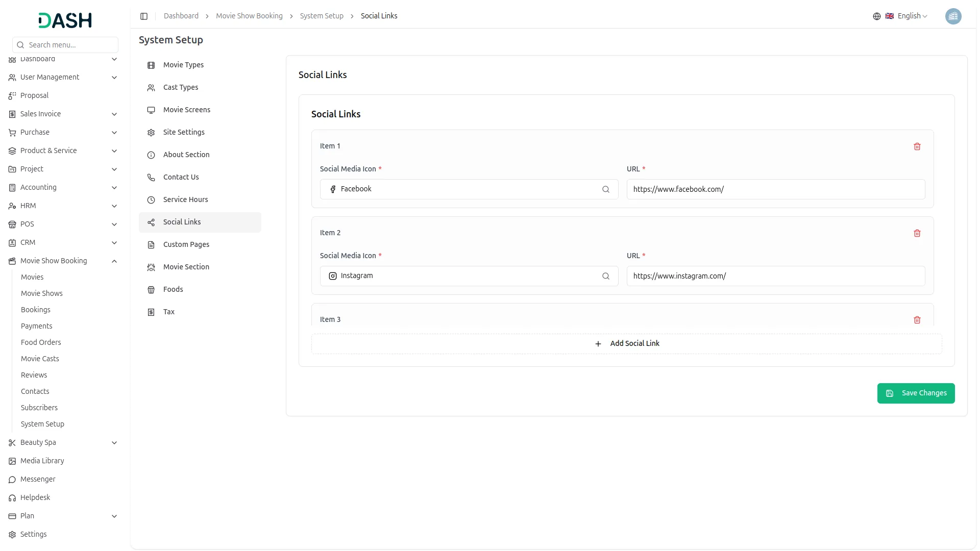Viewport: 980px width, 551px height.
Task: Toggle the sidebar collapse icon
Action: pos(144,16)
